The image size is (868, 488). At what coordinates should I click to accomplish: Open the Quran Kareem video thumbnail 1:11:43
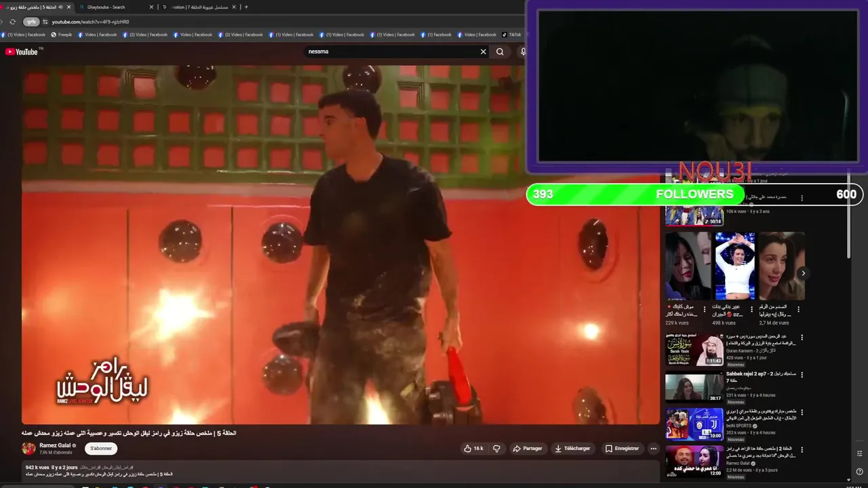click(x=694, y=350)
